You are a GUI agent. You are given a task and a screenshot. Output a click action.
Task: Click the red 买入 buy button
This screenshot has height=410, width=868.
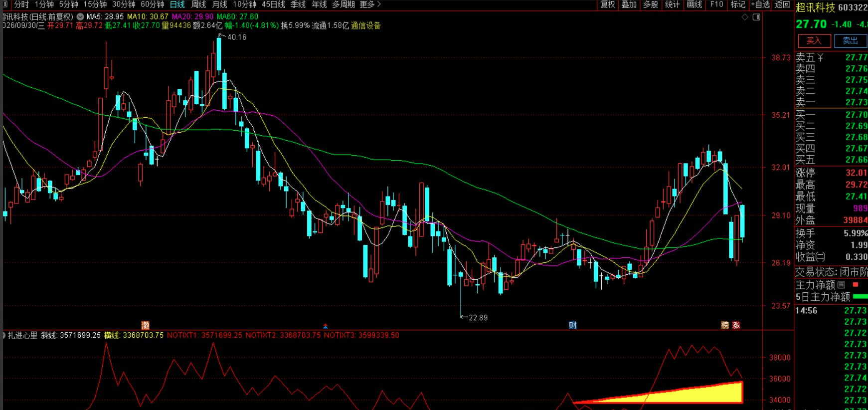tap(814, 41)
